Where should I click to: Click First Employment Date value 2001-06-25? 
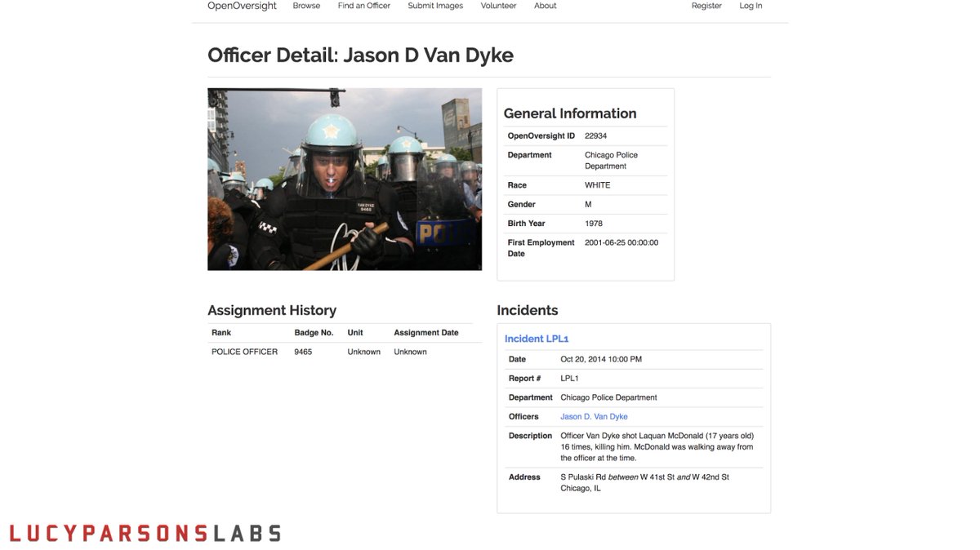tap(621, 243)
